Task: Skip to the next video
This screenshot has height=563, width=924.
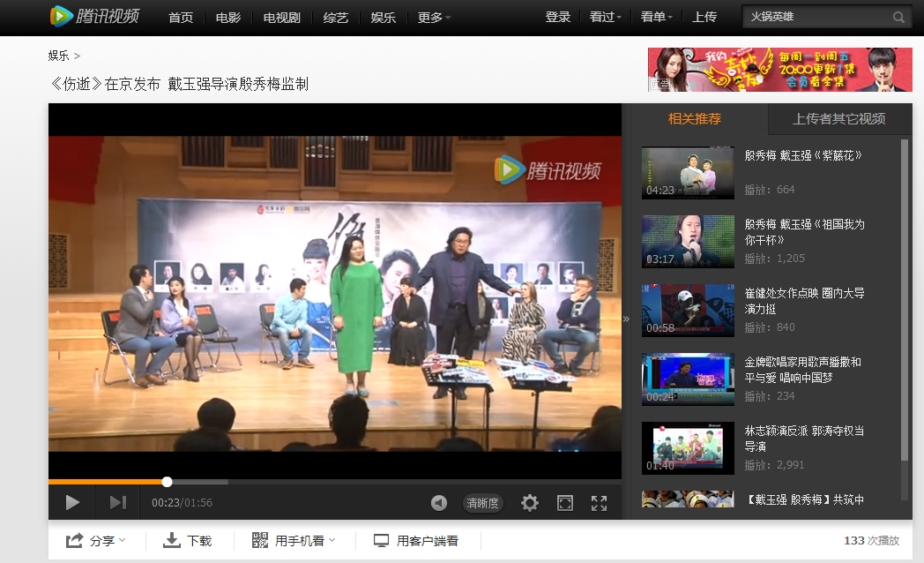Action: tap(116, 502)
